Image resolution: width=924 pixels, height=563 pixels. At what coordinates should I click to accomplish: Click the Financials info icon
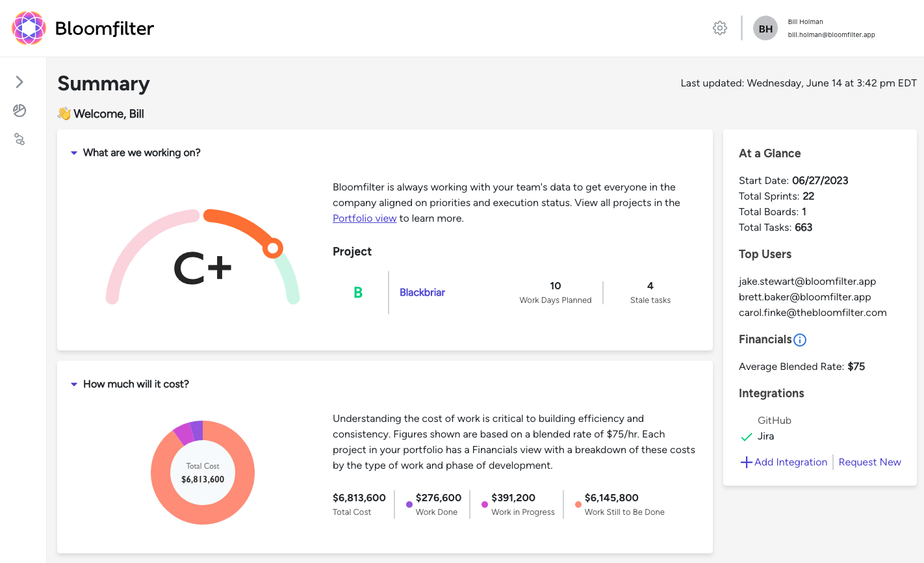pos(800,340)
